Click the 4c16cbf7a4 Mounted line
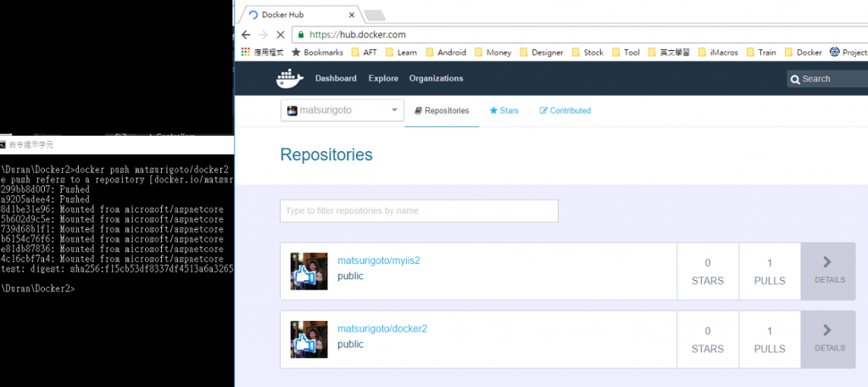 coord(112,260)
